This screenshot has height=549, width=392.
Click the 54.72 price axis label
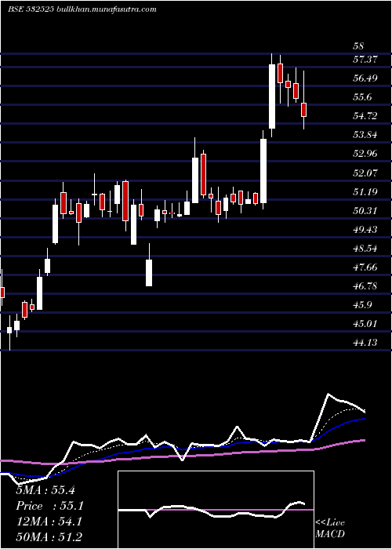[x=365, y=116]
